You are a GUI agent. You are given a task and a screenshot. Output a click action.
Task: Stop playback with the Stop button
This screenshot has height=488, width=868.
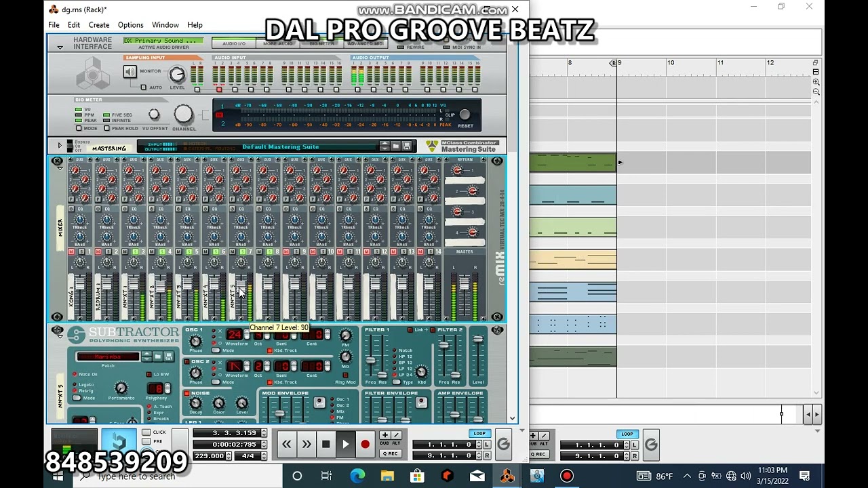point(325,445)
